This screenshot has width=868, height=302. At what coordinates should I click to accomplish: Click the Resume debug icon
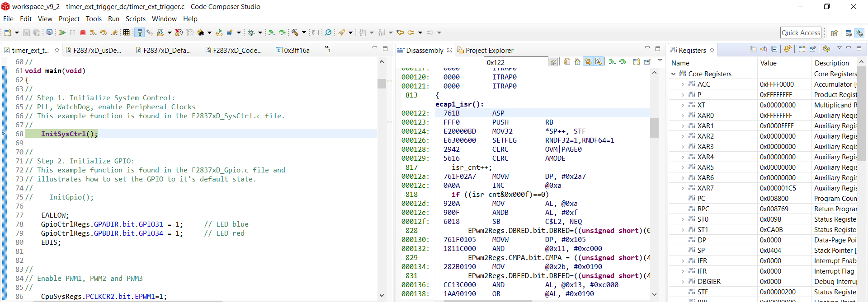(x=62, y=33)
